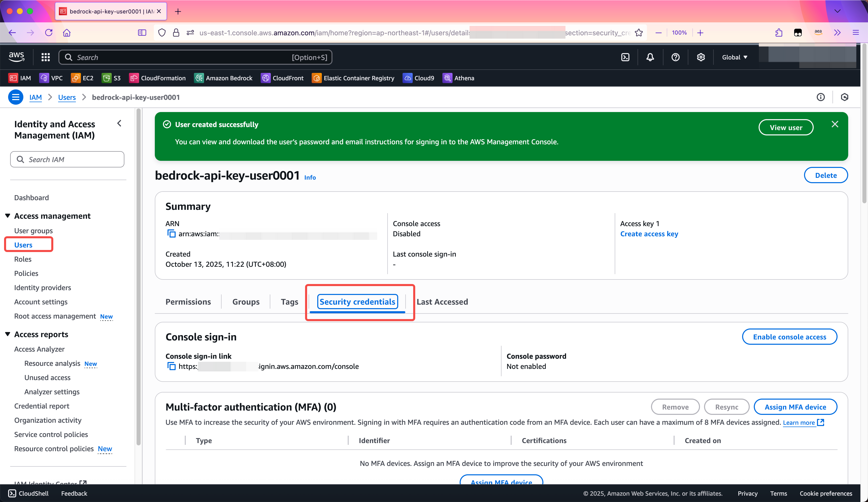The height and width of the screenshot is (502, 868).
Task: Click the browser zoom-in plus button
Action: (x=700, y=33)
